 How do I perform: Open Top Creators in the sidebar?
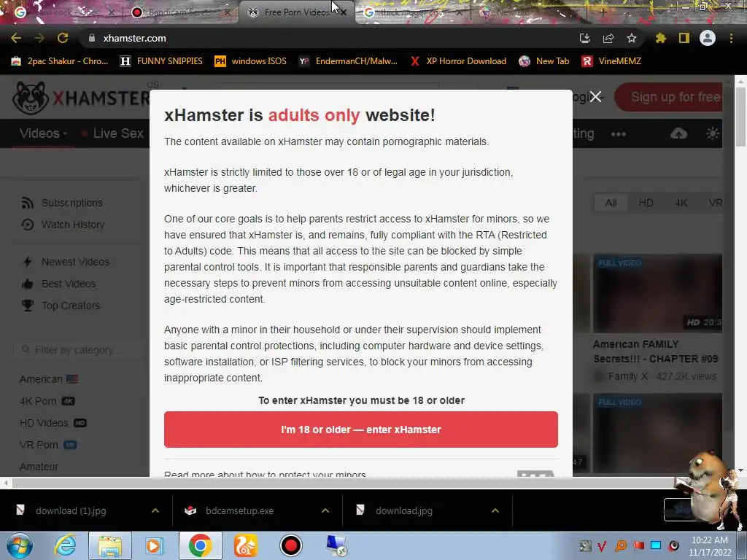61,306
